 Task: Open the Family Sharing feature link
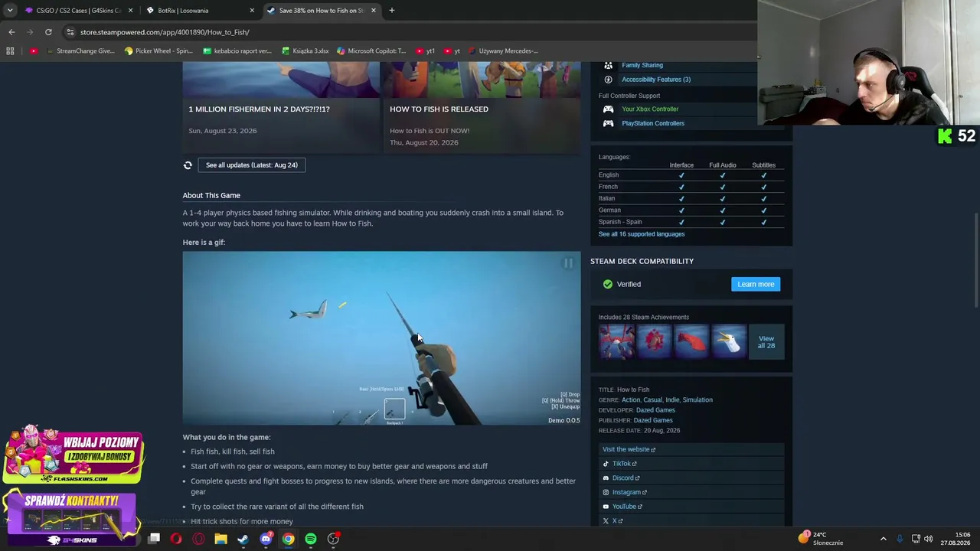[x=642, y=65]
